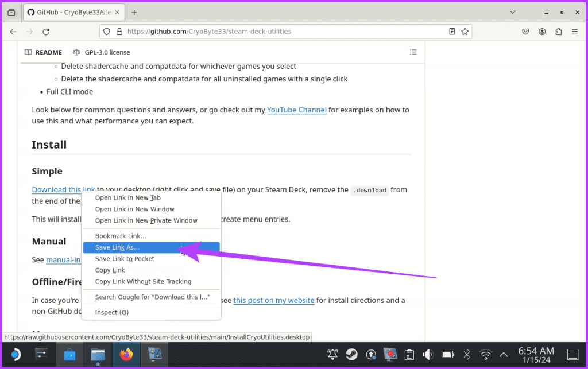
Task: Toggle reader view in the address bar
Action: [452, 31]
